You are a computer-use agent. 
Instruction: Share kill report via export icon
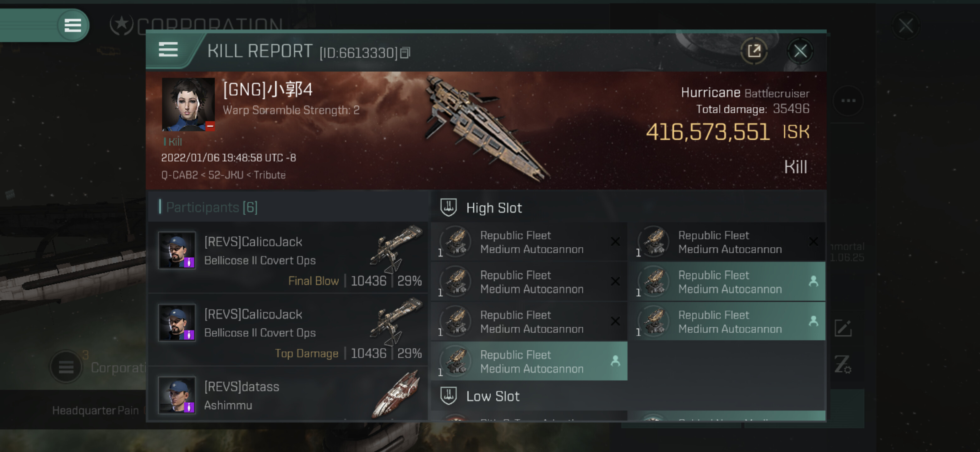tap(754, 51)
